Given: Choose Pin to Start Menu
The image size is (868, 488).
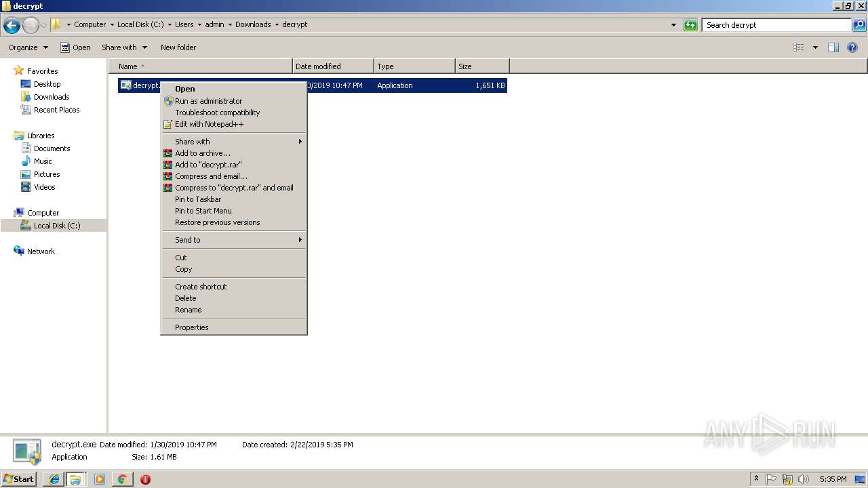Looking at the screenshot, I should coord(233,211).
